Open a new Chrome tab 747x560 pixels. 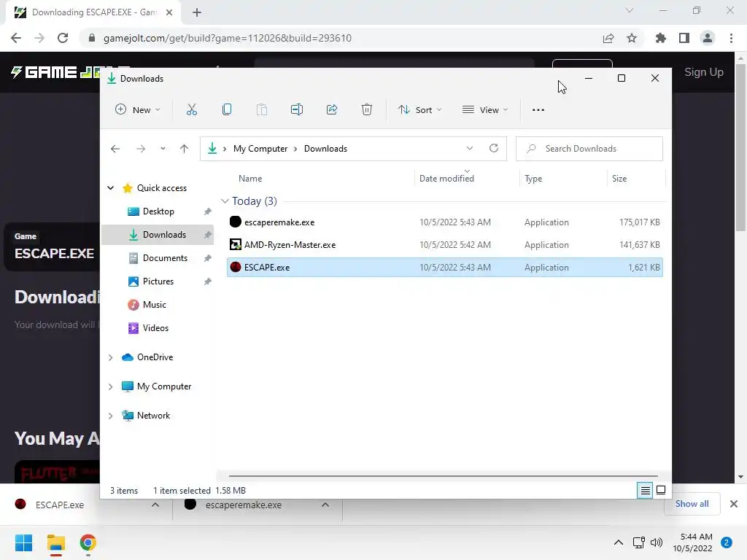click(197, 12)
